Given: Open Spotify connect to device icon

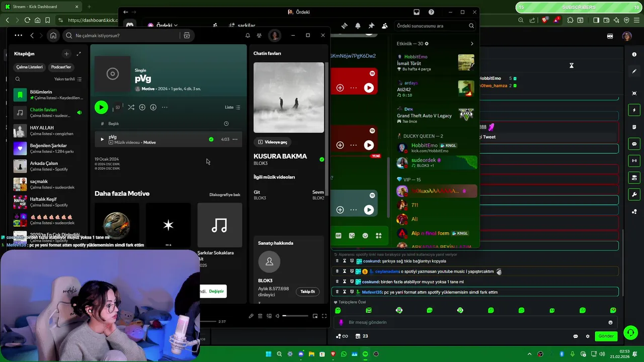Looking at the screenshot, I should coord(269,316).
